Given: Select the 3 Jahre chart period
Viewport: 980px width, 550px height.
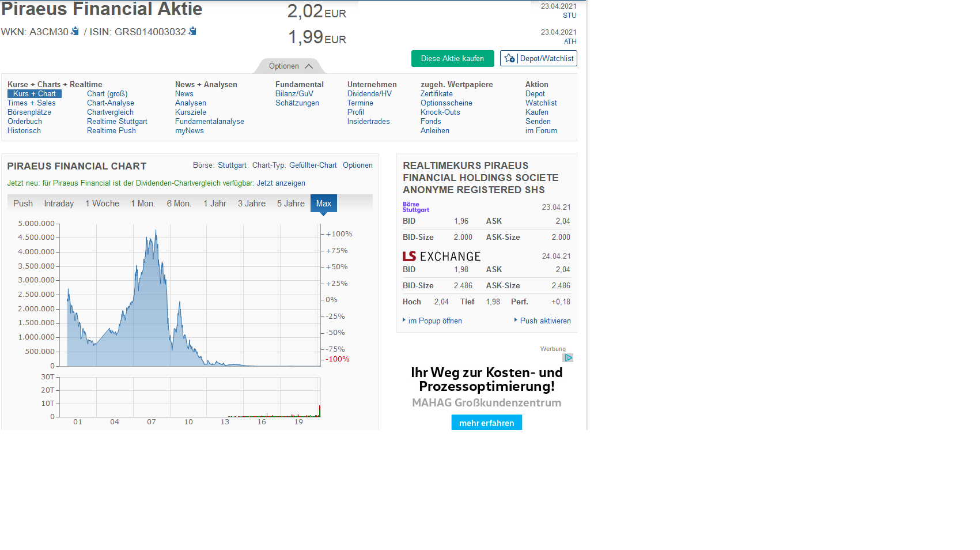Looking at the screenshot, I should (x=251, y=203).
